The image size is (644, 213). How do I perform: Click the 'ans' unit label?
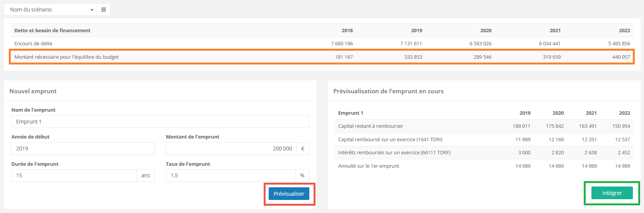tap(145, 175)
